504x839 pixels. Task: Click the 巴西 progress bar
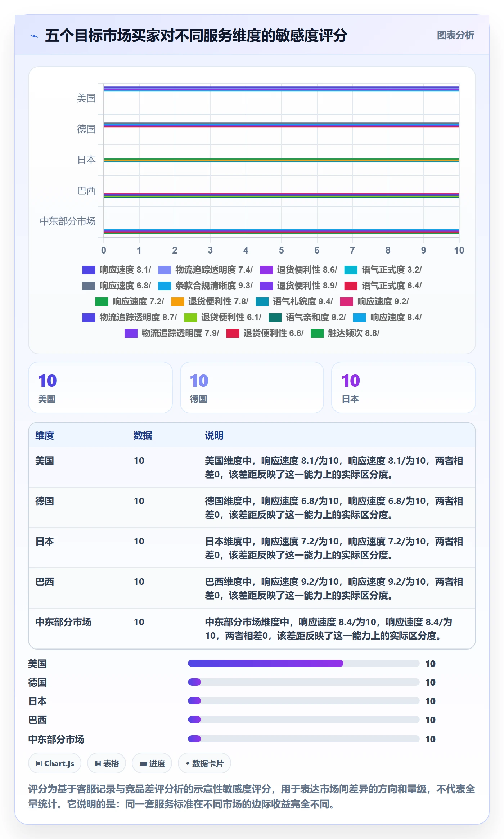[304, 720]
